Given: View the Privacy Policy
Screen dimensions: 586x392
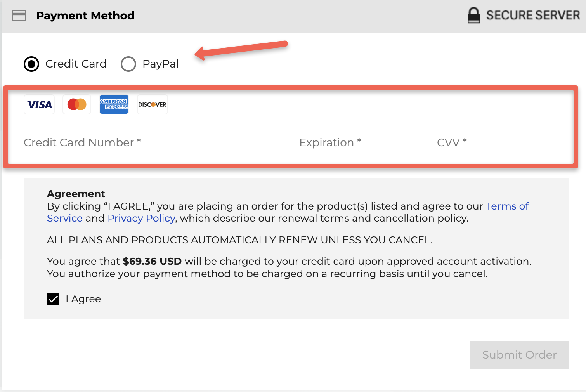Looking at the screenshot, I should 141,218.
